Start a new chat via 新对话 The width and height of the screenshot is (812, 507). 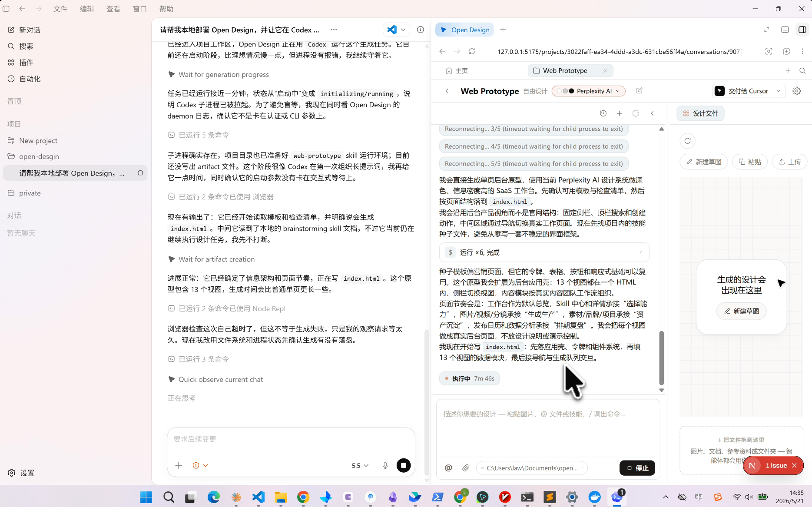tap(24, 30)
